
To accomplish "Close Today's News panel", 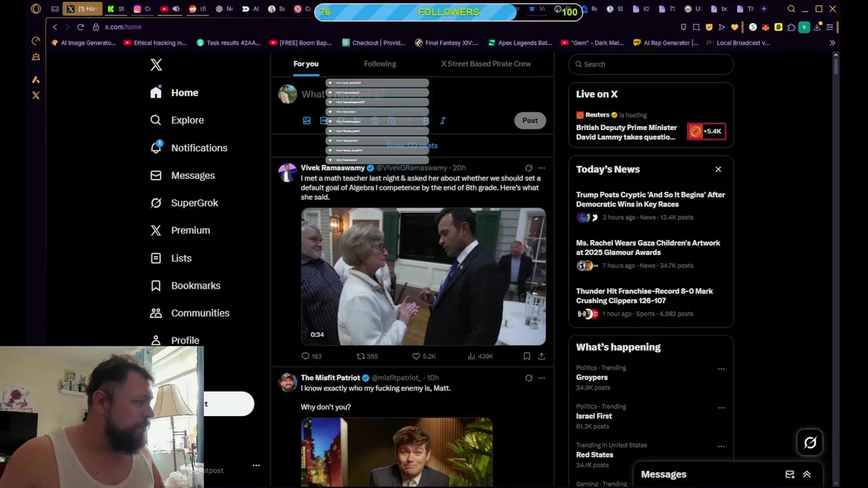I will (718, 169).
